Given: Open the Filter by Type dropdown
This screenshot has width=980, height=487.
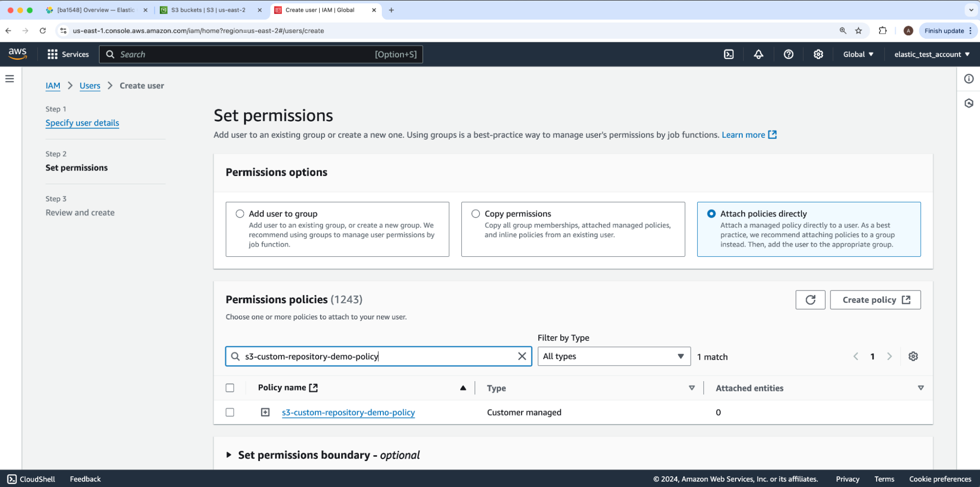Looking at the screenshot, I should pos(613,357).
